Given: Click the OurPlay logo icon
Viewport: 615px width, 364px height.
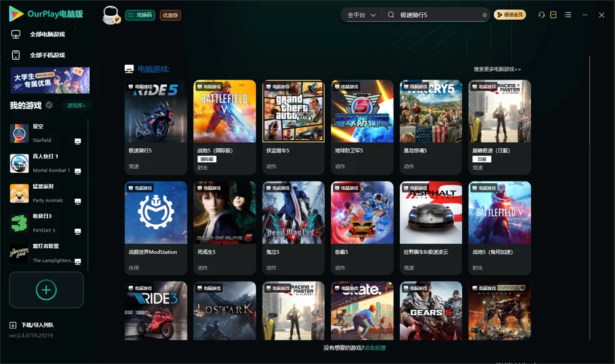Looking at the screenshot, I should coord(16,14).
